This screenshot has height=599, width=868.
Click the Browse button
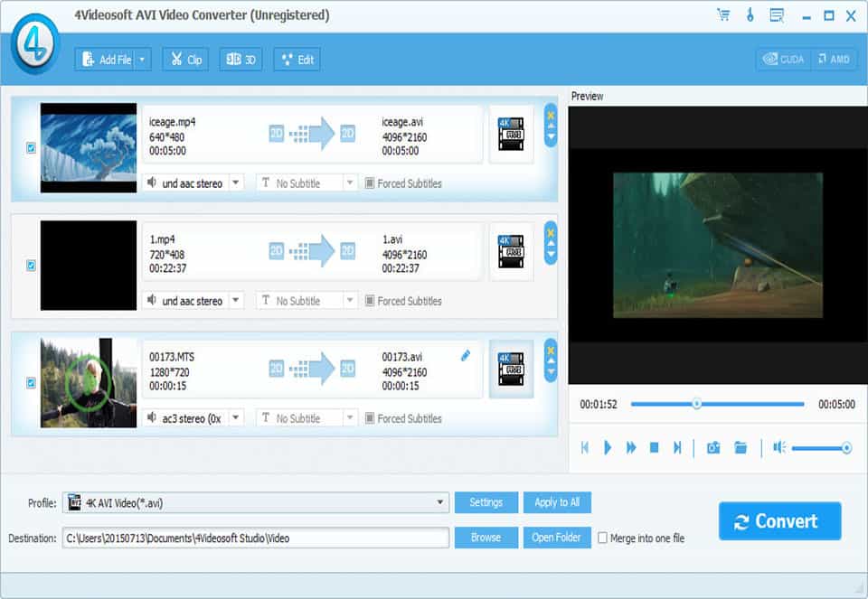click(486, 538)
